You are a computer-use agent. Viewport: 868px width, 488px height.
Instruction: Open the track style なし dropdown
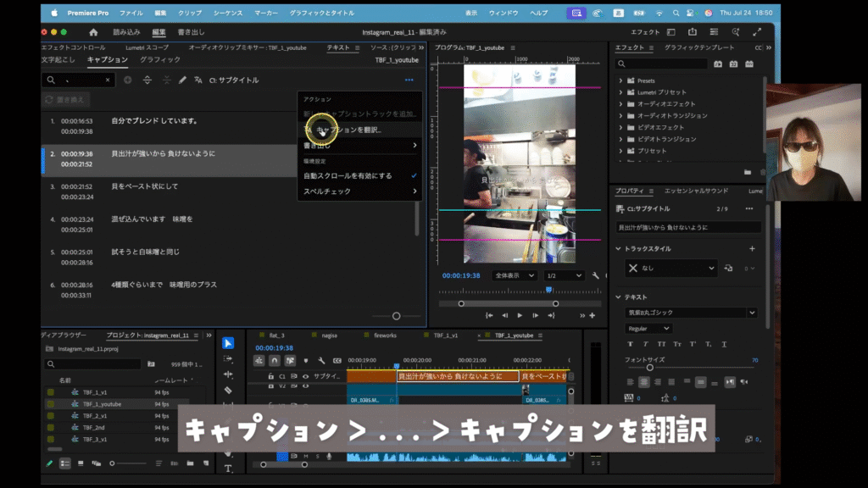671,269
